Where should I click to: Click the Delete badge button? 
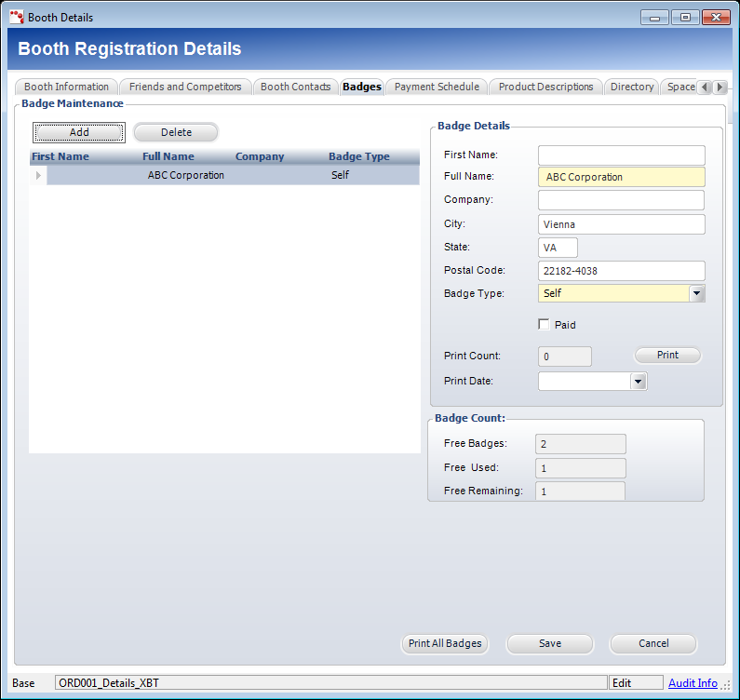click(176, 132)
